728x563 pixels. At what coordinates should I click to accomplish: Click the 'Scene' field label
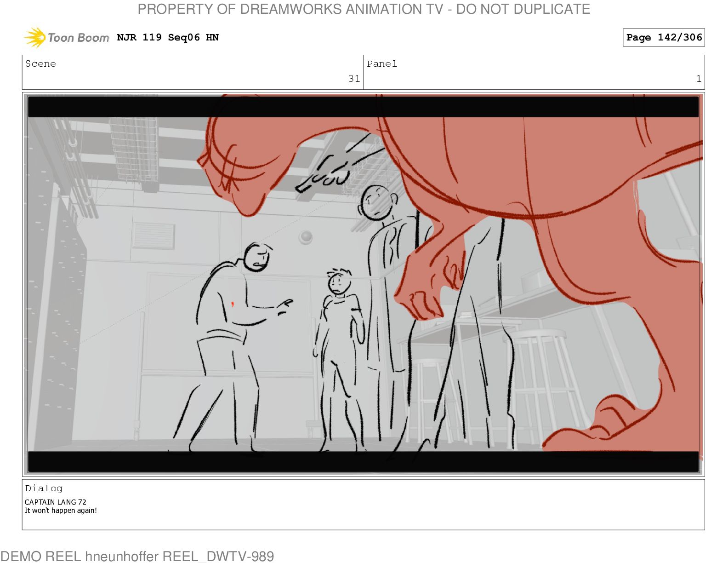pyautogui.click(x=40, y=63)
